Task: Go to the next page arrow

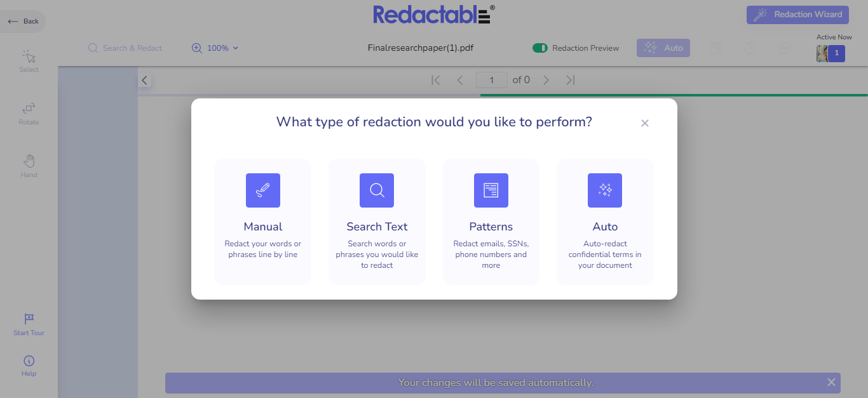Action: tap(546, 79)
